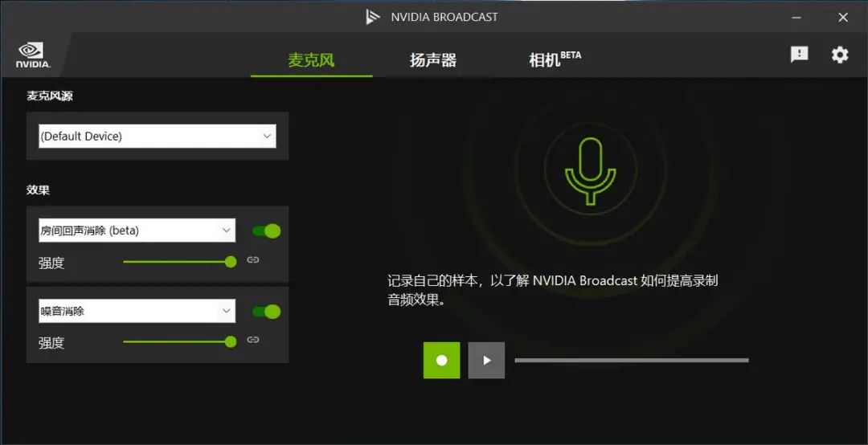Click the 麦克风源 label
Viewport: 868px width, 445px height.
(50, 96)
